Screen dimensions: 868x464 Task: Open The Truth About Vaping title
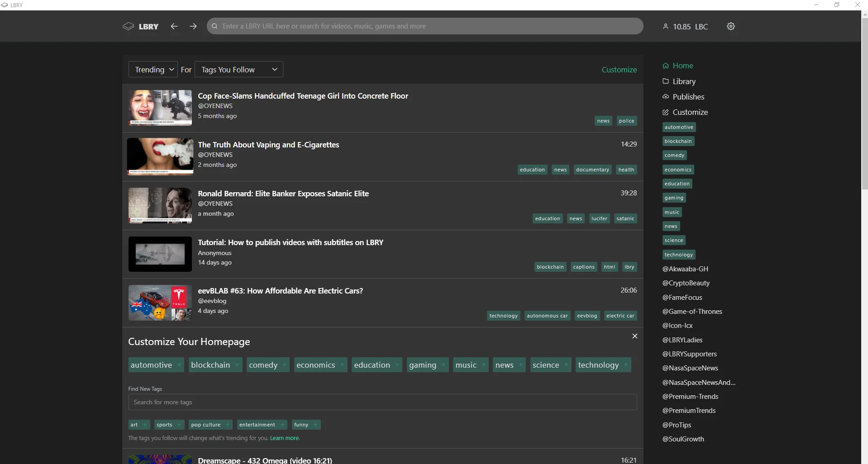268,145
